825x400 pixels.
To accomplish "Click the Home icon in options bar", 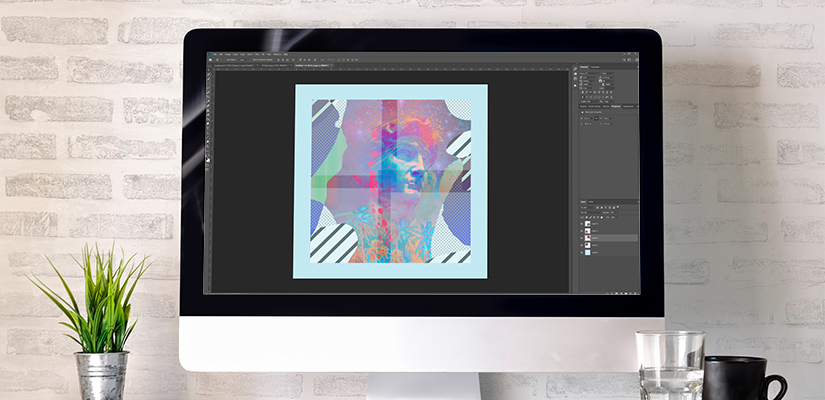I will point(210,60).
